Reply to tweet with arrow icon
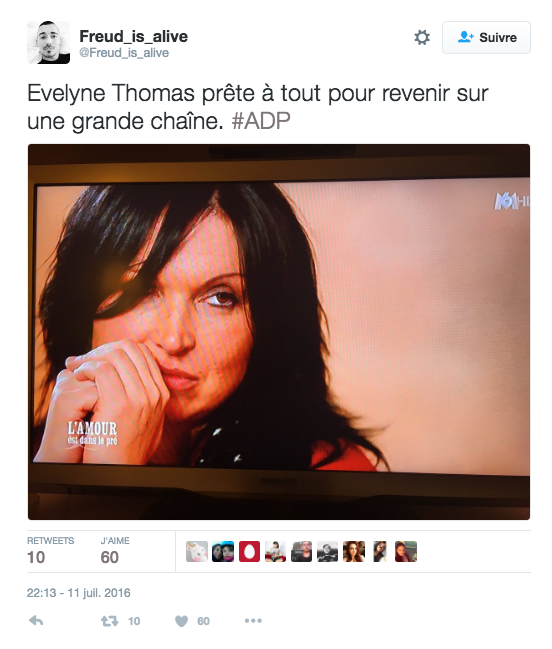The width and height of the screenshot is (552, 649). coord(36,620)
